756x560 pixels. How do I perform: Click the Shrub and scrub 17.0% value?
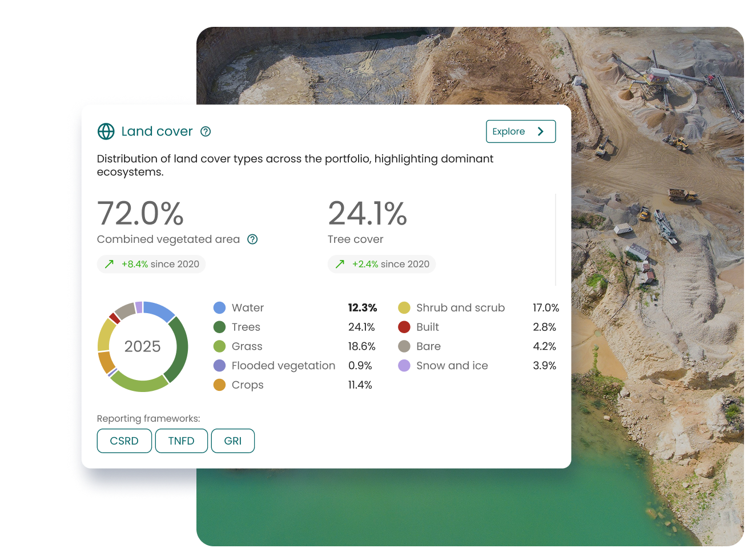coord(546,308)
